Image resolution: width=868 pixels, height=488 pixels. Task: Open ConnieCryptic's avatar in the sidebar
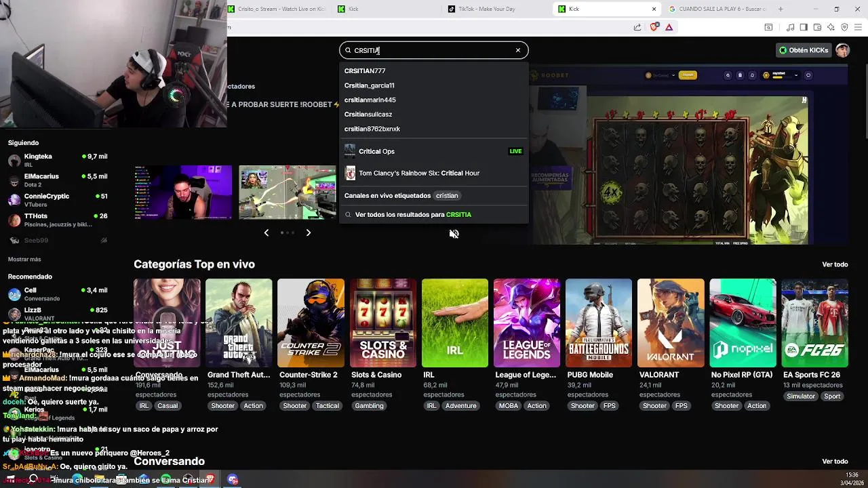tap(14, 200)
